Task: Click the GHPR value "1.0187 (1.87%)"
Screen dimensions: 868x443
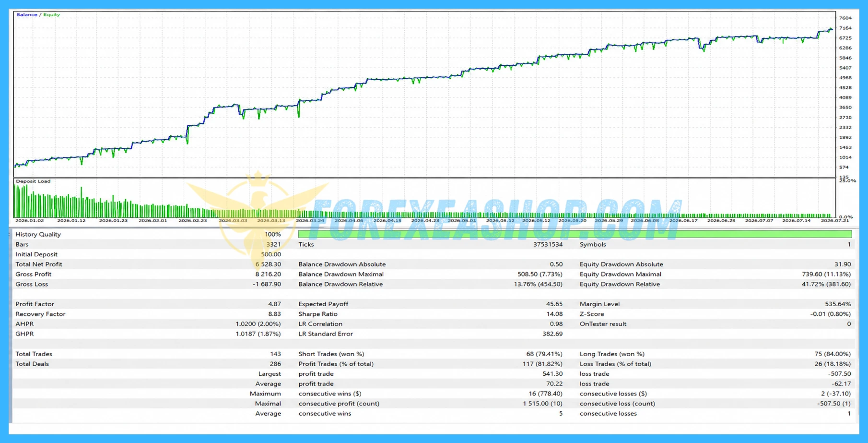Action: (258, 334)
